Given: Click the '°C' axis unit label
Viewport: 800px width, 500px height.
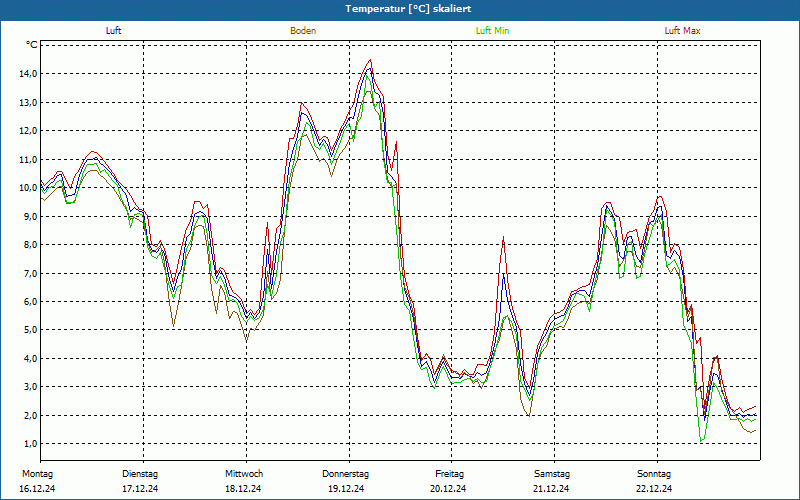Looking at the screenshot, I should point(32,45).
